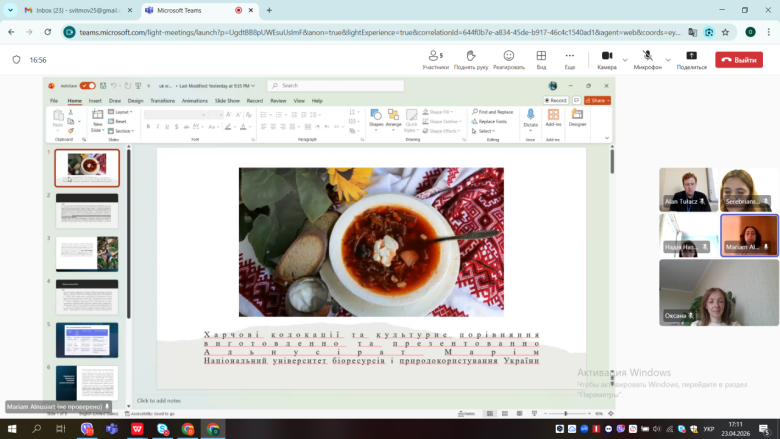Viewport: 780px width, 439px height.
Task: Expand the microphone options arrow
Action: tap(668, 60)
